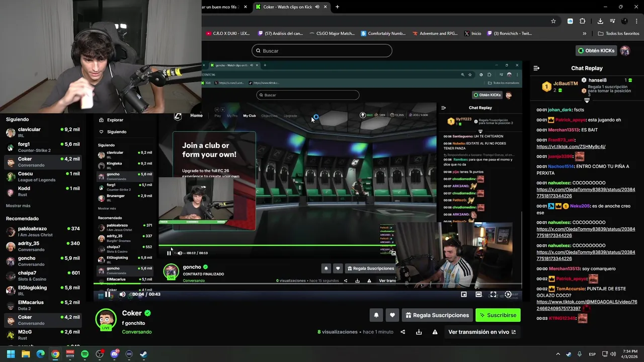Open pabloabrazo in Recomendado list
The image size is (644, 362).
pyautogui.click(x=43, y=231)
